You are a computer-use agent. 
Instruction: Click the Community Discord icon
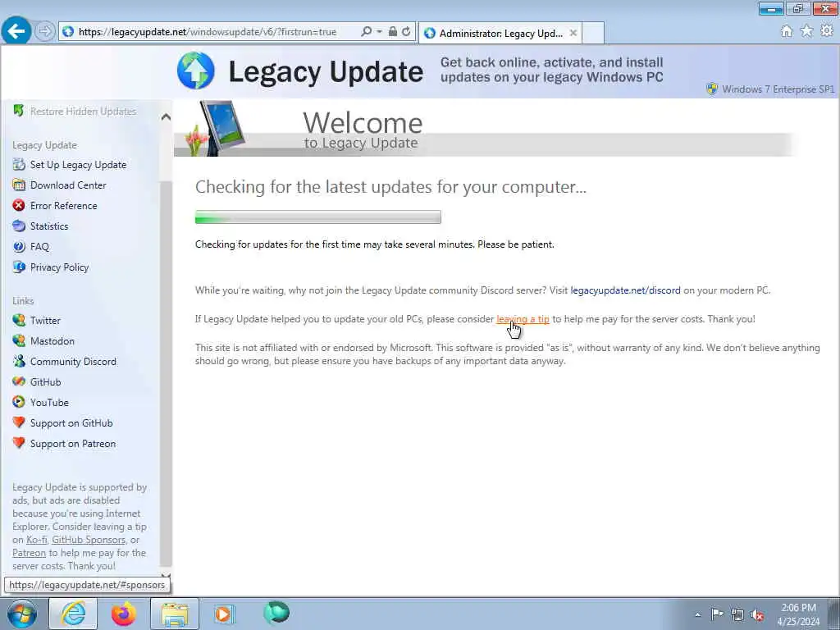19,361
